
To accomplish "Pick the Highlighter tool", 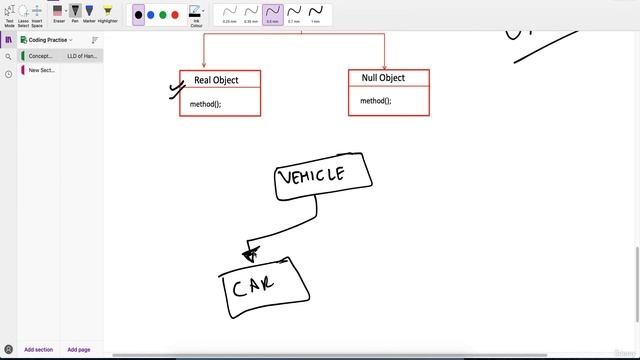I will (x=107, y=13).
